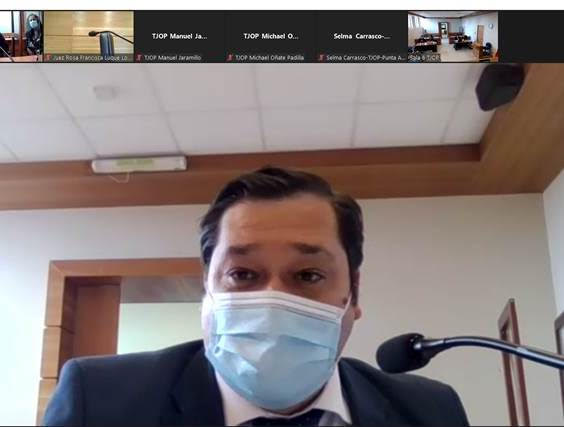Click the 'TJOP Manuel Jaramillo' name label
This screenshot has height=427, width=564.
(172, 58)
